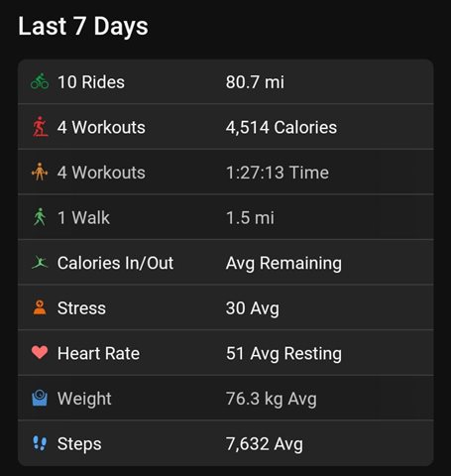Viewport: 451px width, 476px height.
Task: Tap the orange strength training workouts icon
Action: click(40, 172)
